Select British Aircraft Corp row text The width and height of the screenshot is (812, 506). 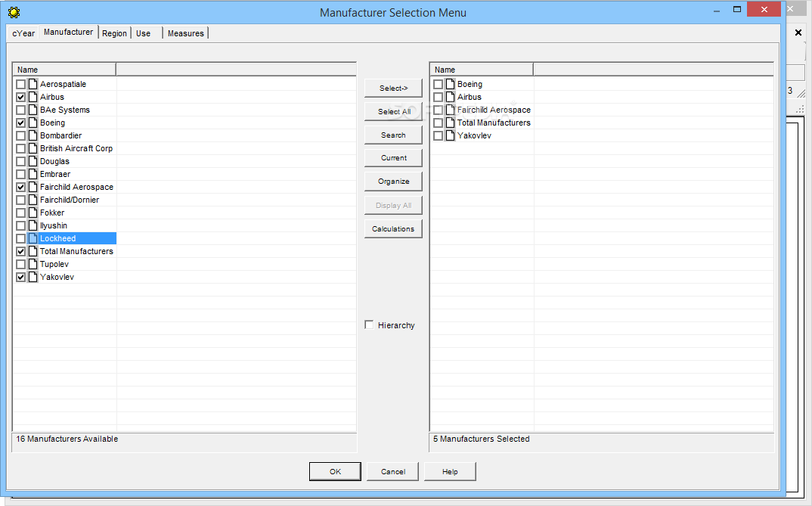[x=76, y=148]
